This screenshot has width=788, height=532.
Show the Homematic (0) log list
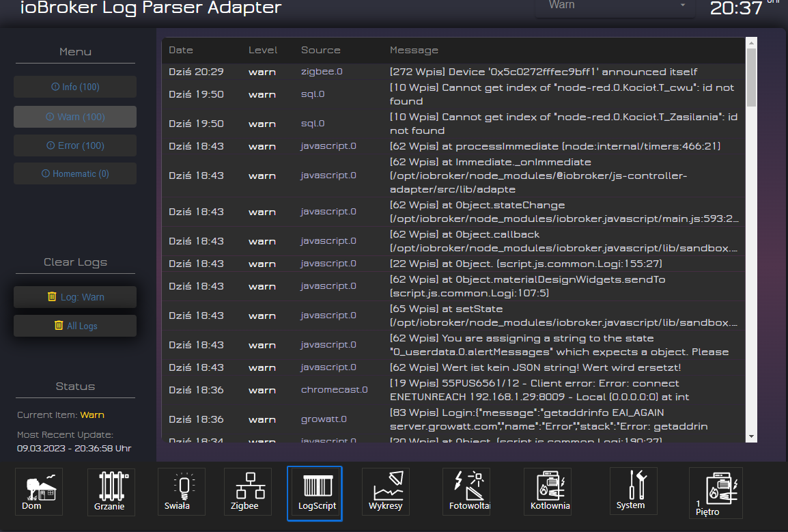pos(75,173)
